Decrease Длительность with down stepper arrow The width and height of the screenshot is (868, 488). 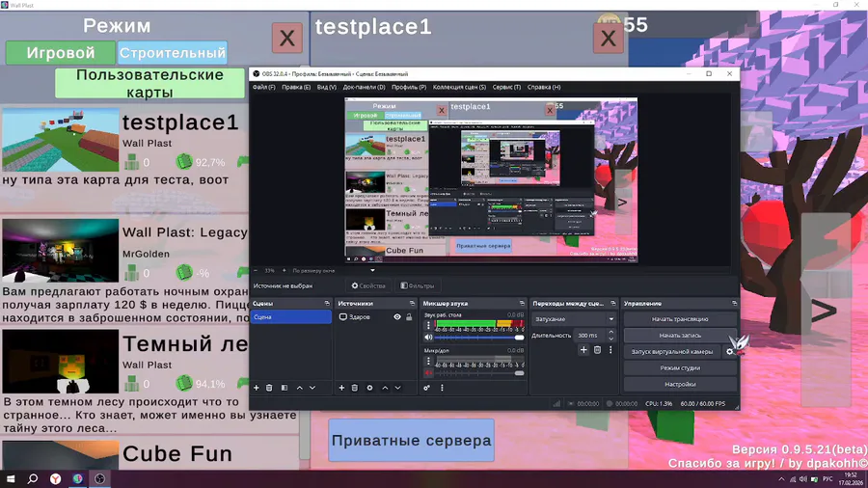(611, 339)
